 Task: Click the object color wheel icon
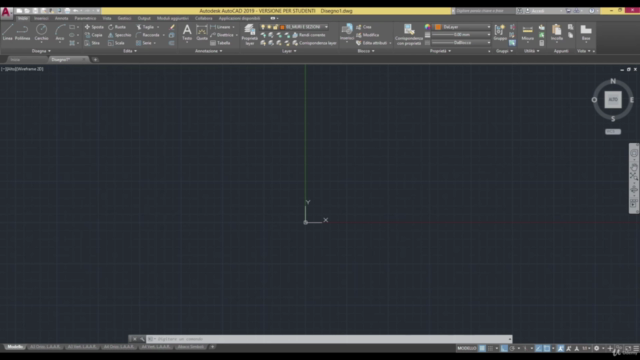point(427,27)
